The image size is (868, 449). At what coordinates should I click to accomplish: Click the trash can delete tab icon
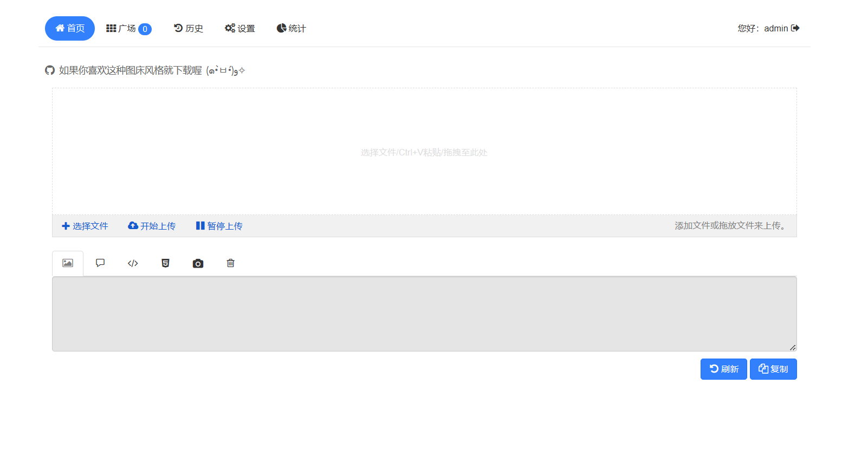[230, 263]
